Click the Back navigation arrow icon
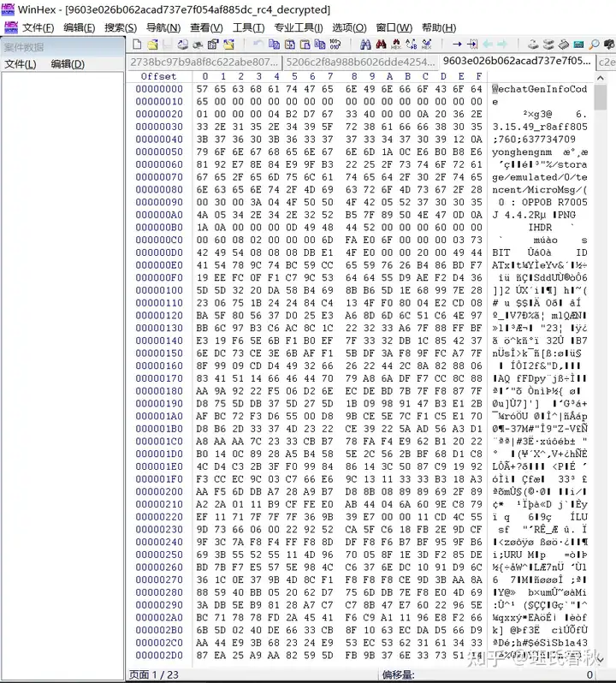 point(488,44)
